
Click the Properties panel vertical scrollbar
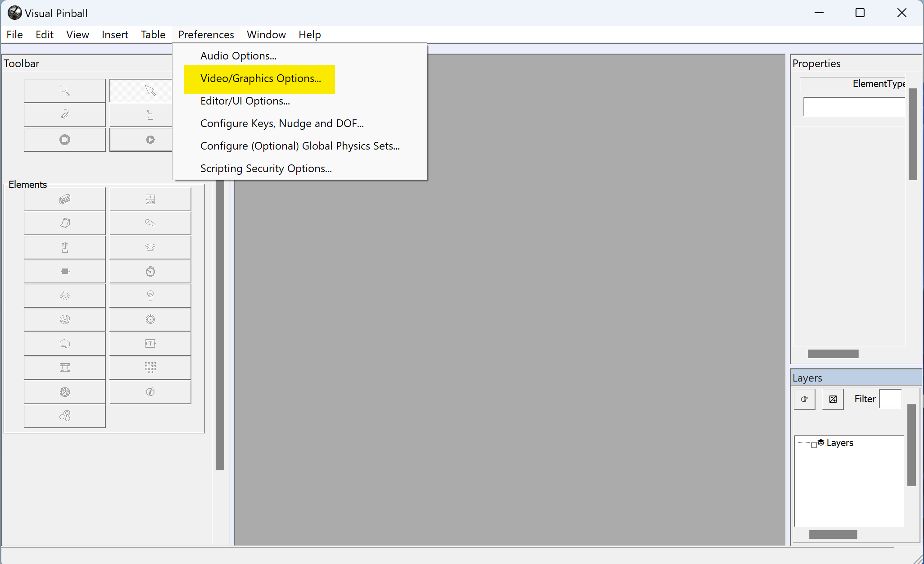pyautogui.click(x=913, y=134)
